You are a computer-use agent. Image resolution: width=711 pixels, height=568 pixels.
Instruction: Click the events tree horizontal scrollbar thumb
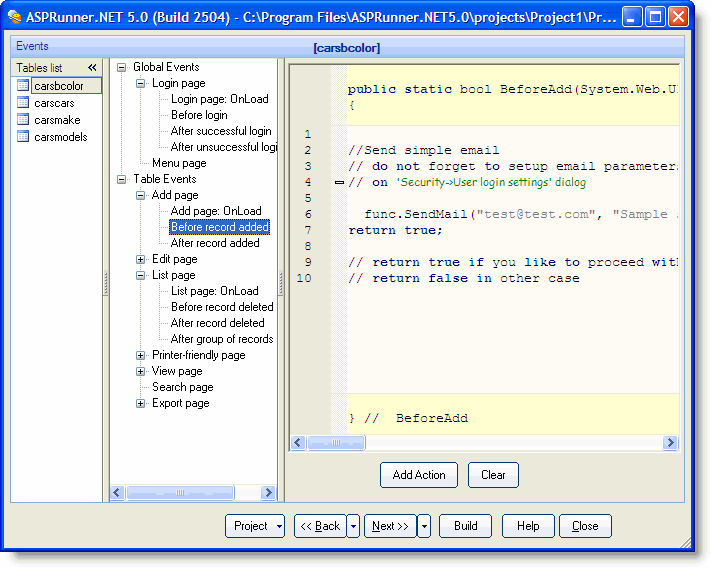click(x=180, y=492)
